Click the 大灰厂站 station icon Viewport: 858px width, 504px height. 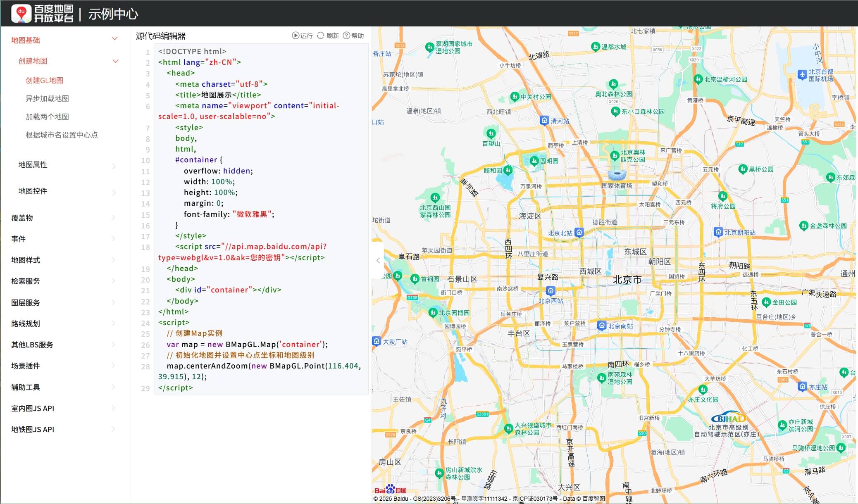click(376, 341)
